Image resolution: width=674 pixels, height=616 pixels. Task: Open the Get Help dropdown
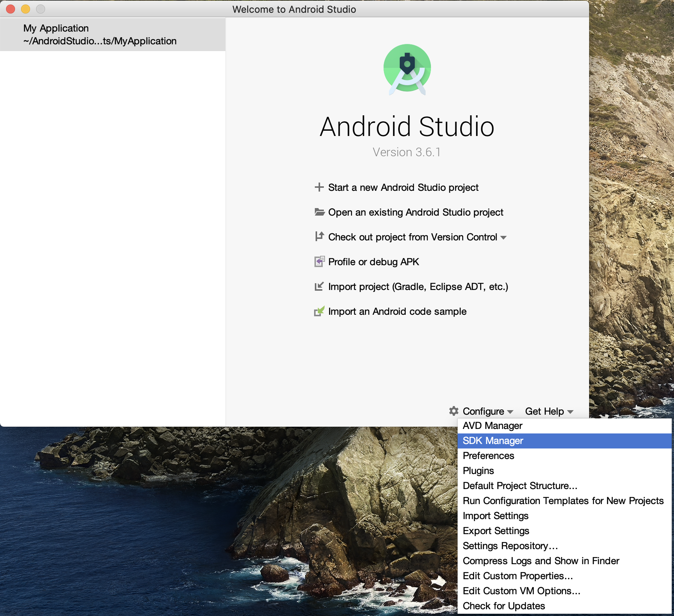click(549, 411)
